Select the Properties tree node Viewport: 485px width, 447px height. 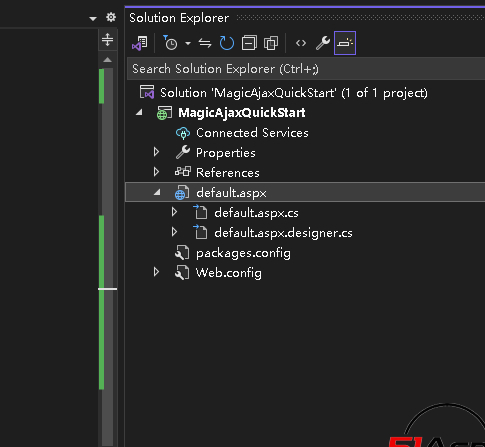(226, 153)
